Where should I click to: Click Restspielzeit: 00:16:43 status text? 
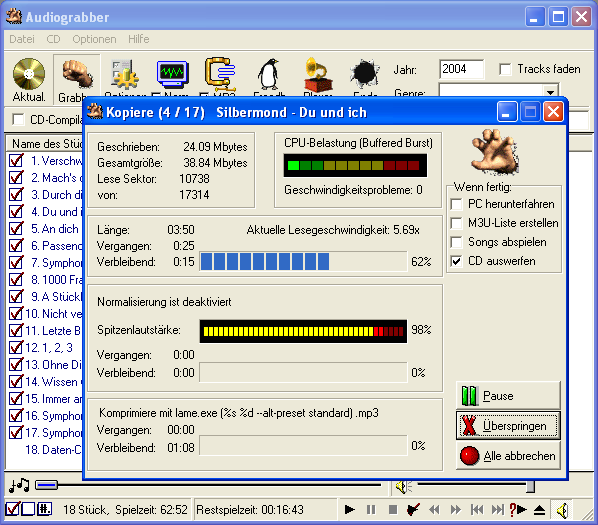pyautogui.click(x=250, y=509)
